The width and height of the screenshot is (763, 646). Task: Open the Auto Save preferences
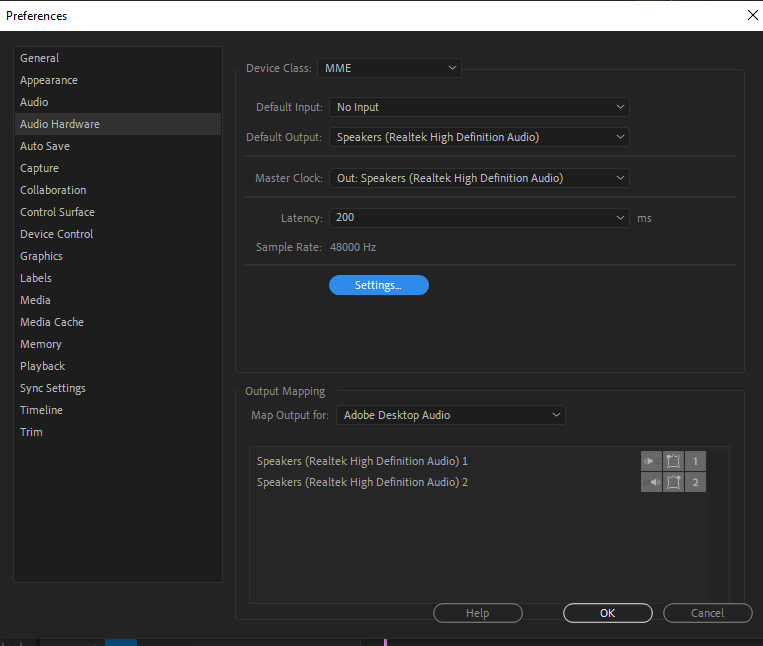(x=118, y=146)
